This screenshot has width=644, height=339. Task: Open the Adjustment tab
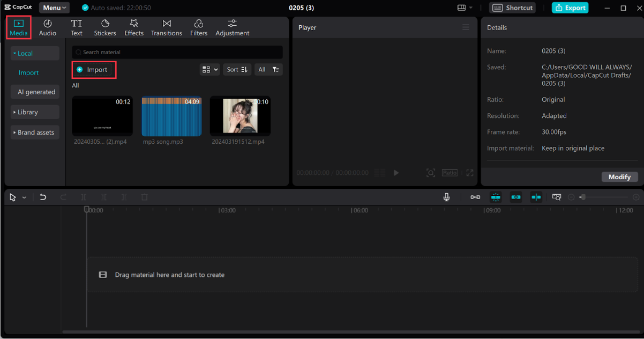[233, 27]
